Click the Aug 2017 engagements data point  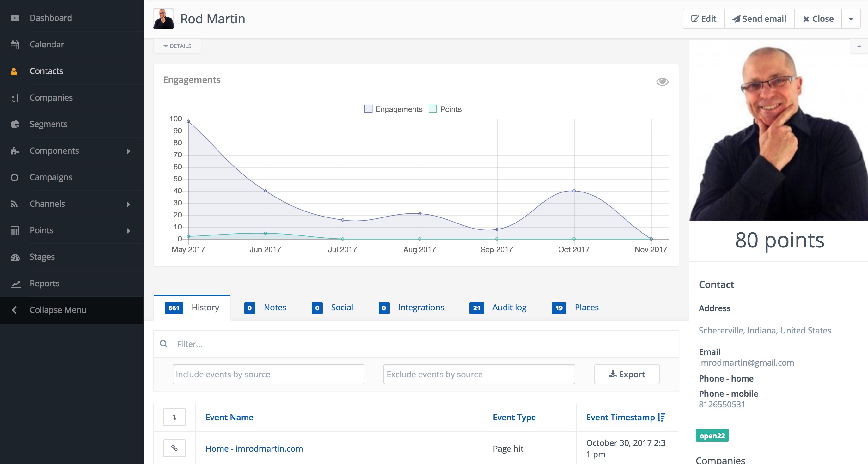(x=419, y=214)
